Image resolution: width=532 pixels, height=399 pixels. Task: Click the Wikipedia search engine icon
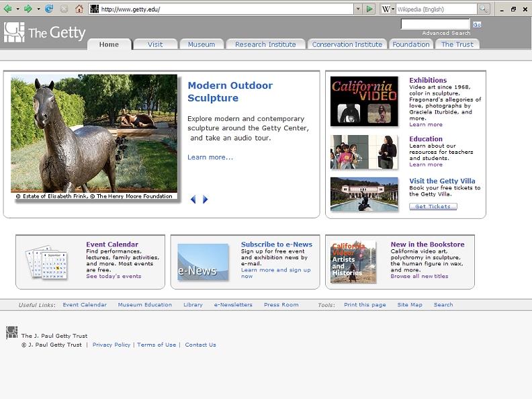(x=386, y=9)
